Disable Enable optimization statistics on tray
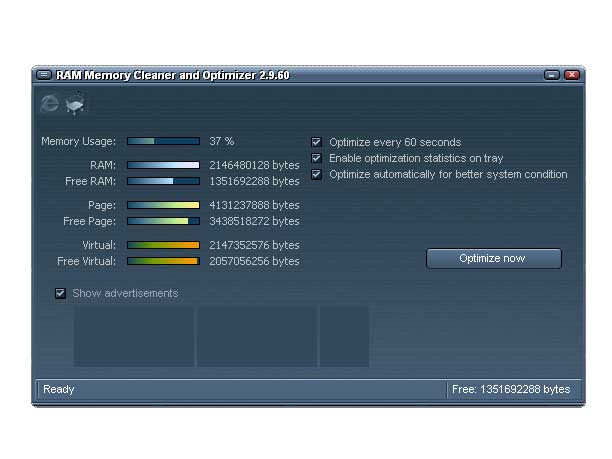The height and width of the screenshot is (459, 612). pos(316,158)
